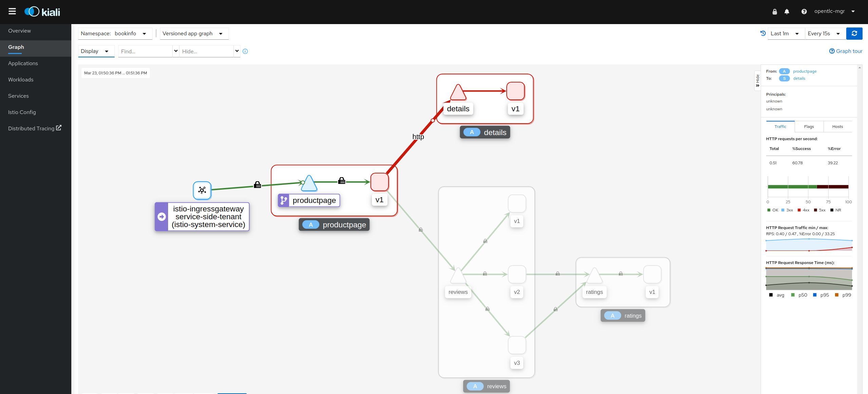868x394 pixels.
Task: Go to Overview in the sidebar
Action: click(x=36, y=31)
